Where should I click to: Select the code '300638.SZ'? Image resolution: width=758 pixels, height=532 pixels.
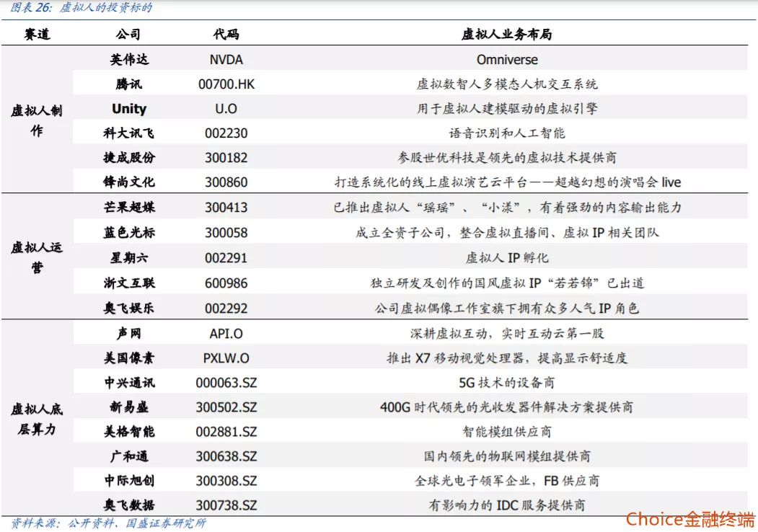pyautogui.click(x=226, y=456)
